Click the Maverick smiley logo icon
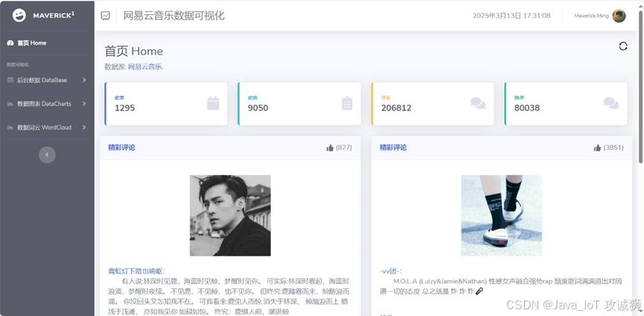 tap(19, 16)
